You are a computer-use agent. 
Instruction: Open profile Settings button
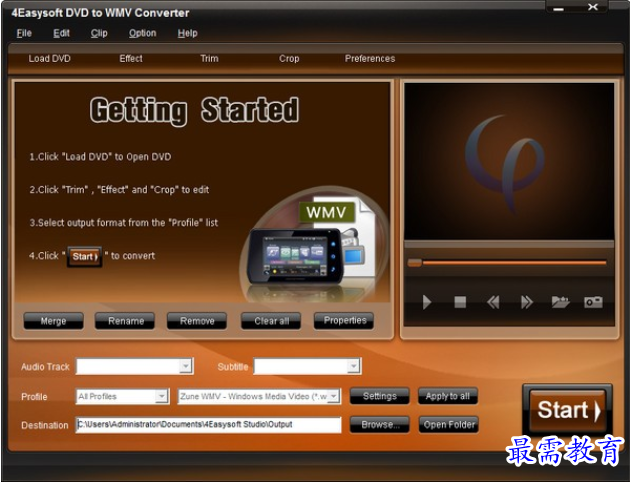380,396
